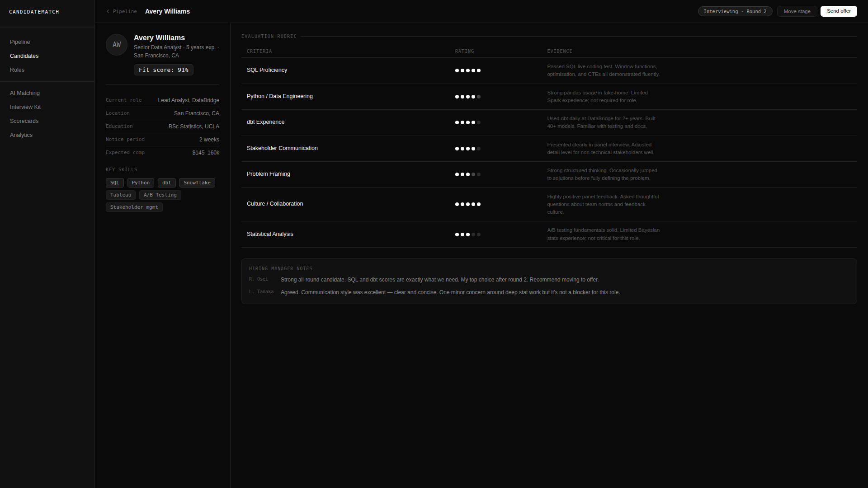Click Statistical Analysis rating dots

click(467, 235)
